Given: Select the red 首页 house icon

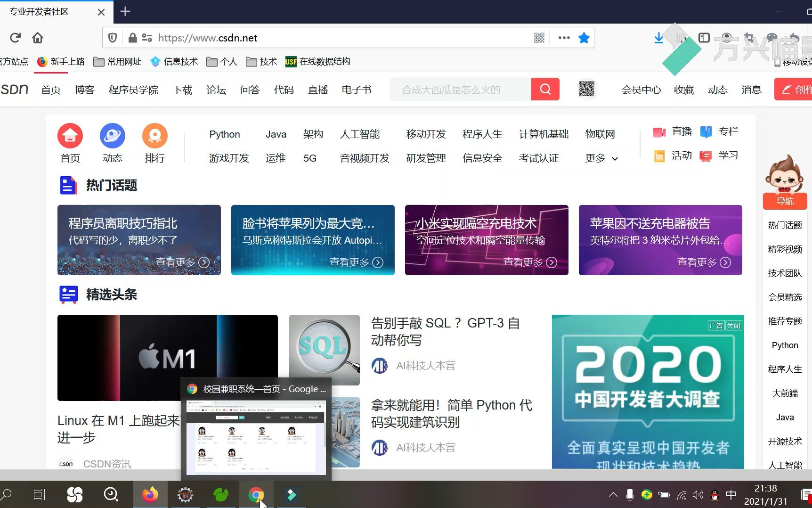Looking at the screenshot, I should 70,136.
